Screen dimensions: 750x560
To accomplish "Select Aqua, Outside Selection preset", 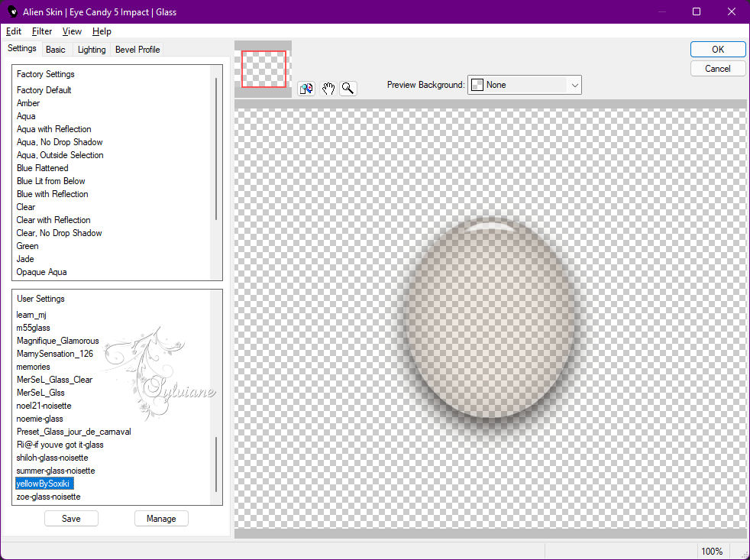I will click(60, 155).
